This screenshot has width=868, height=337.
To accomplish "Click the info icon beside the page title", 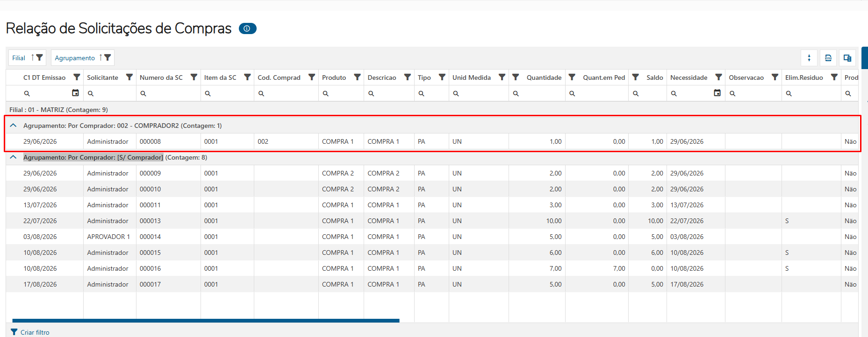I will [x=247, y=28].
